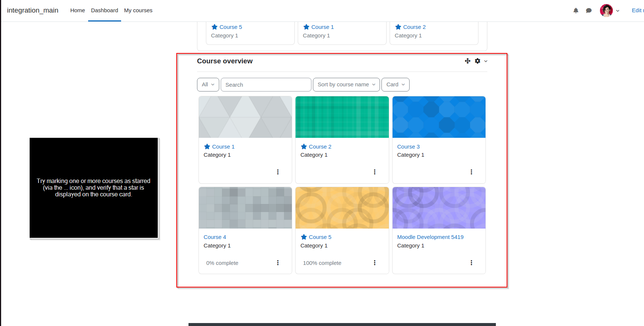Image resolution: width=644 pixels, height=326 pixels.
Task: Click the star icon on Course 5 overview card
Action: (x=304, y=237)
